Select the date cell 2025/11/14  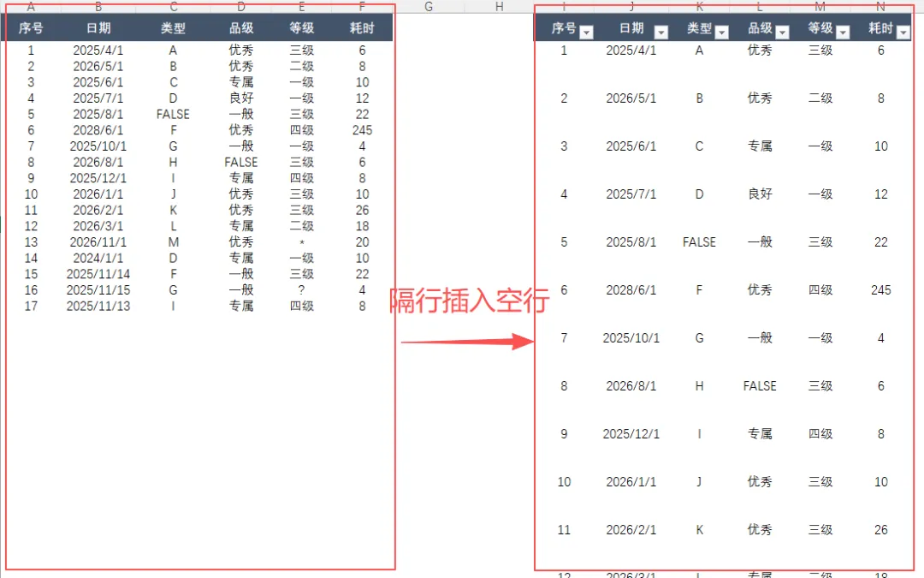click(x=98, y=274)
